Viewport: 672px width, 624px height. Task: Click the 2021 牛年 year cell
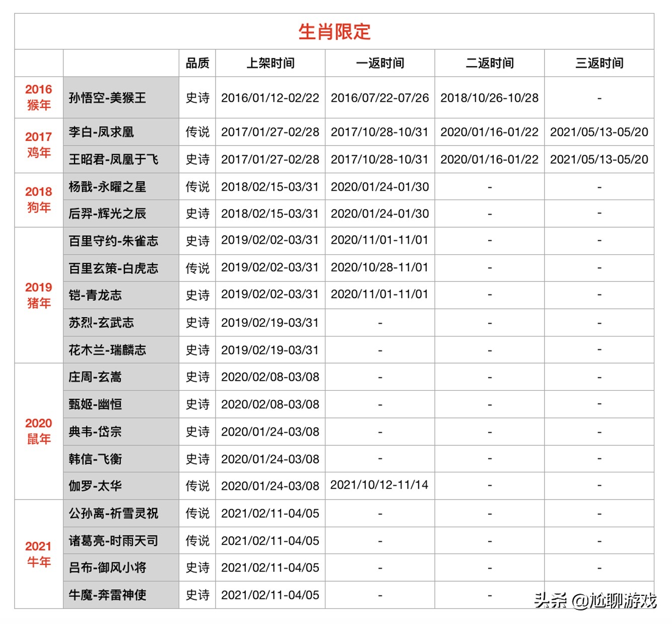[39, 554]
